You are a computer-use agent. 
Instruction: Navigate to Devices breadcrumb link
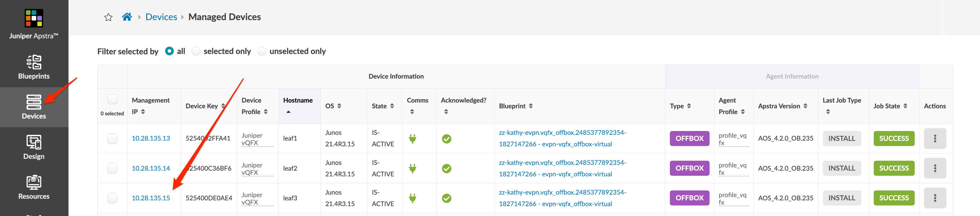[161, 17]
